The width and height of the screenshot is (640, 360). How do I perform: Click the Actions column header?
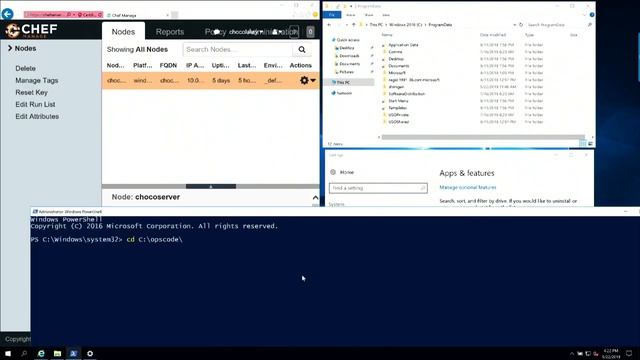(300, 65)
